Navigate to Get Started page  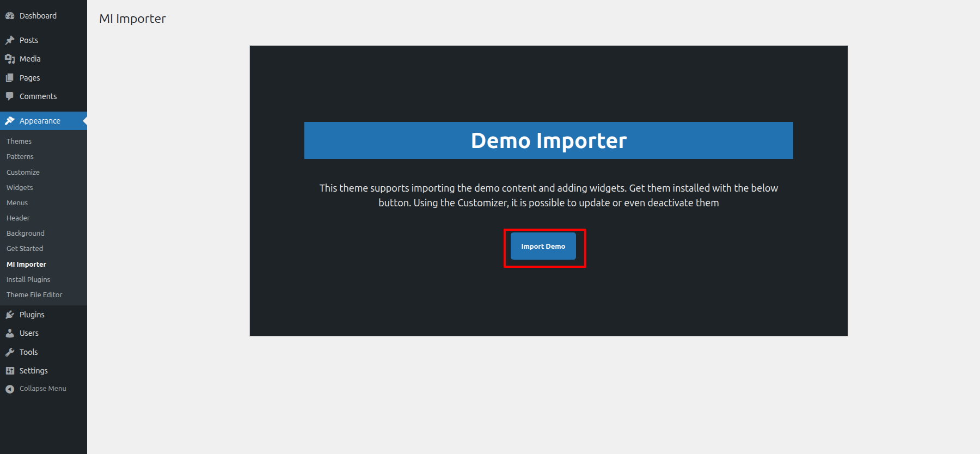(24, 248)
